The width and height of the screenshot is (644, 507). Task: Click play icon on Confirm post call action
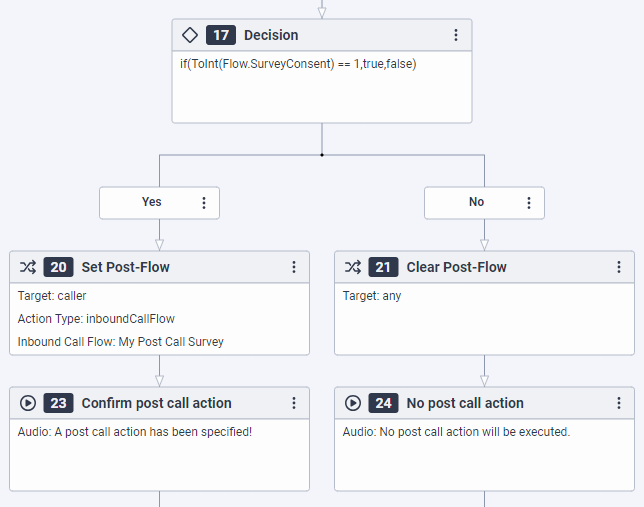[28, 403]
